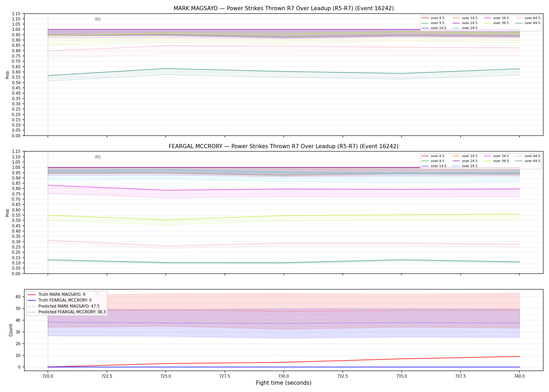Screen dimensions: 549x392
Task: Click the 730.0 tick label on x-axis
Action: tap(284, 376)
